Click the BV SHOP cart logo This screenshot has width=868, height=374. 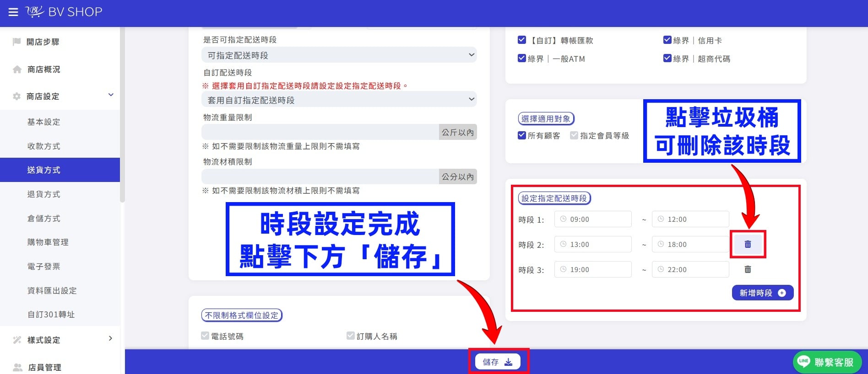click(34, 11)
